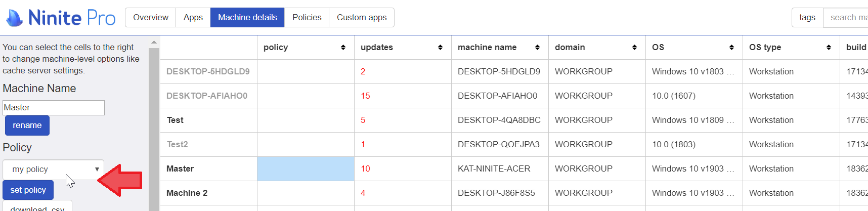Viewport: 868px width, 211px height.
Task: Click the rename button
Action: pos(27,125)
